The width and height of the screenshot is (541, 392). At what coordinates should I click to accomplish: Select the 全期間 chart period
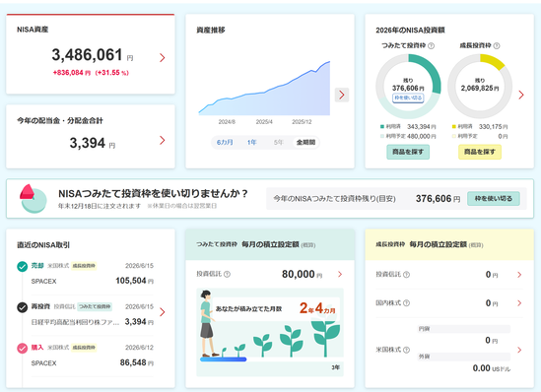point(305,142)
